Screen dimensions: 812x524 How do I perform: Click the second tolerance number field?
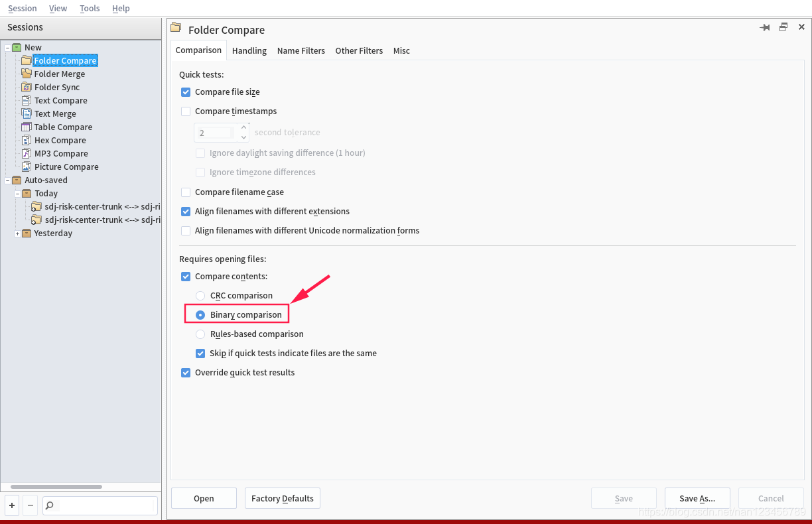tap(216, 133)
